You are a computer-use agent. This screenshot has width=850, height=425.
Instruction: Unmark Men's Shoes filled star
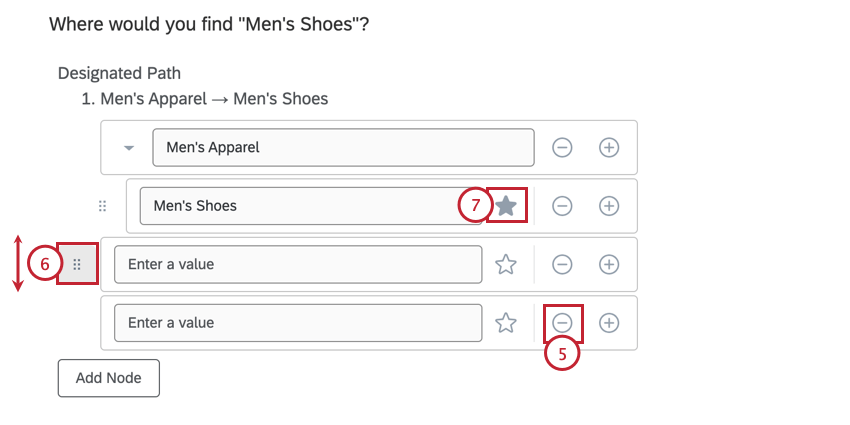[507, 206]
